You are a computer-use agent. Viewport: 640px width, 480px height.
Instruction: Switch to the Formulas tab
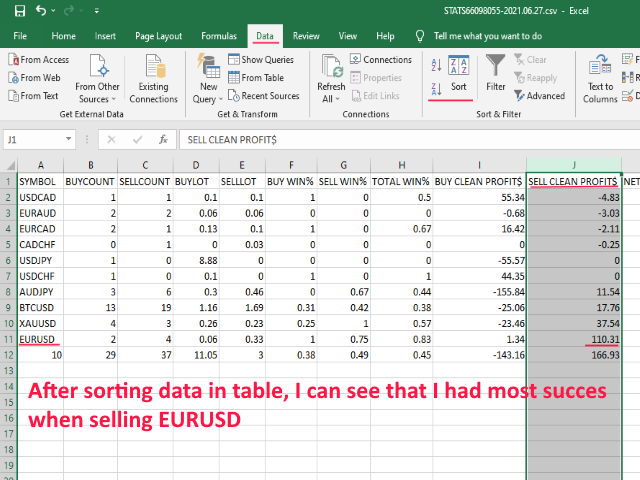pyautogui.click(x=219, y=36)
